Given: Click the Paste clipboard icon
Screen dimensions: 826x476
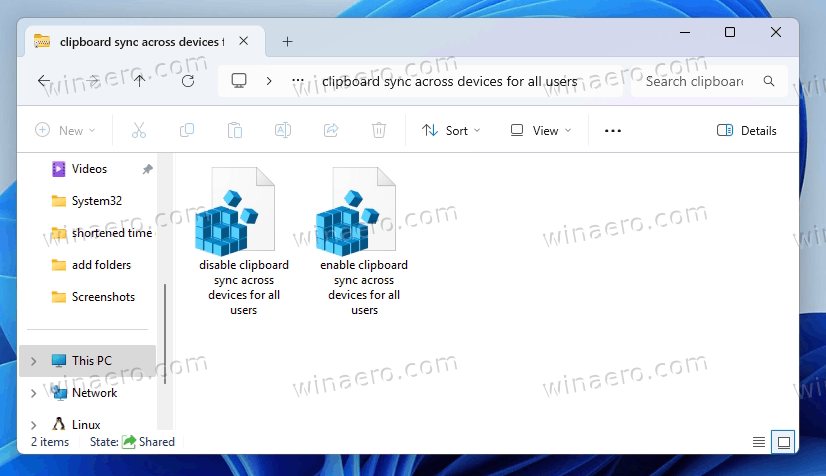Looking at the screenshot, I should tap(235, 130).
